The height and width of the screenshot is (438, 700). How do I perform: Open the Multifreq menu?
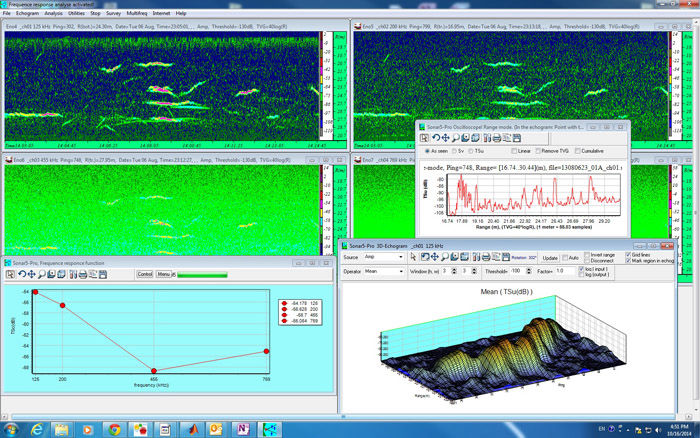coord(137,13)
